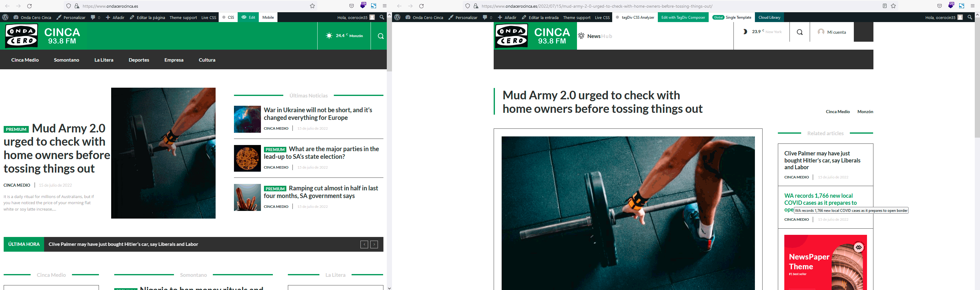This screenshot has height=290, width=980.
Task: Click the Pocket icon in the right browser toolbar
Action: [x=940, y=6]
